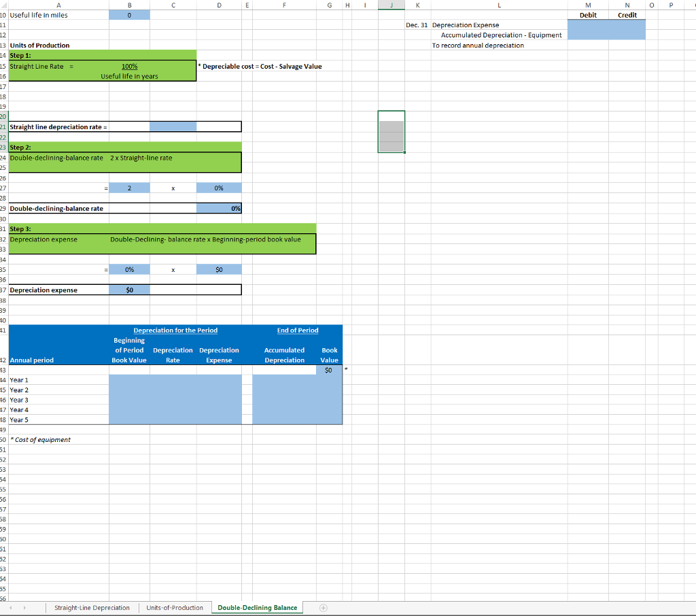
Task: Open the Units-of-Production sheet tab
Action: click(175, 608)
